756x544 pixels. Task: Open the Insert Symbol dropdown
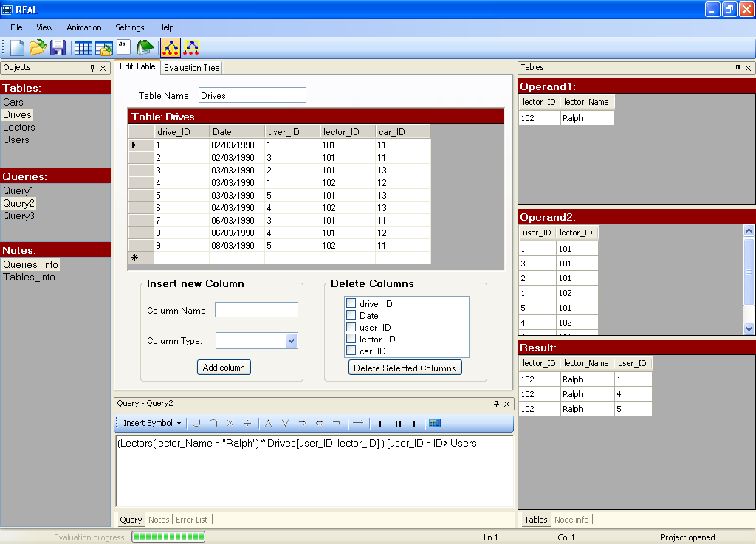pyautogui.click(x=152, y=423)
